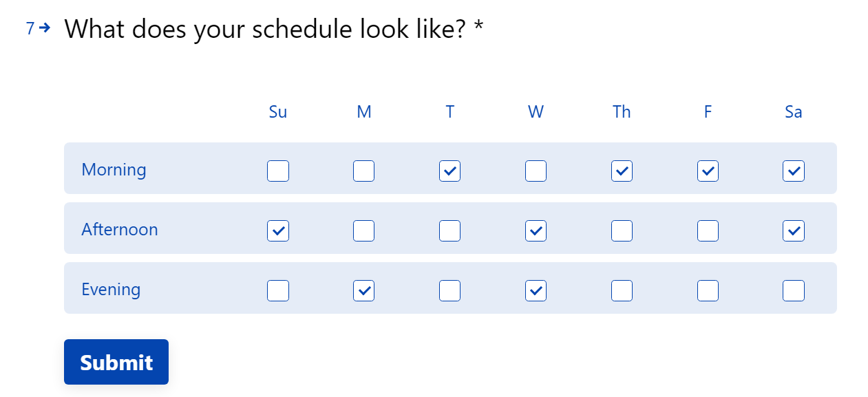The height and width of the screenshot is (397, 868).
Task: Check the Monday Morning checkbox
Action: click(363, 171)
